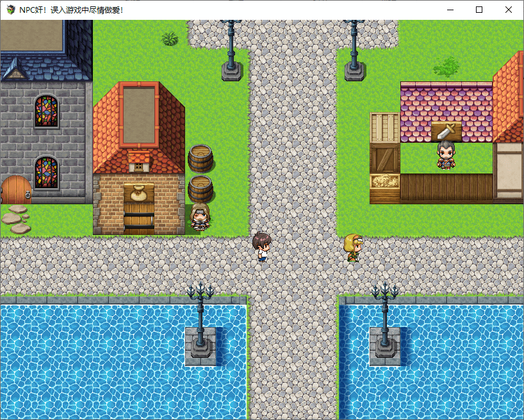Click the lower stained glass church window

tap(45, 172)
